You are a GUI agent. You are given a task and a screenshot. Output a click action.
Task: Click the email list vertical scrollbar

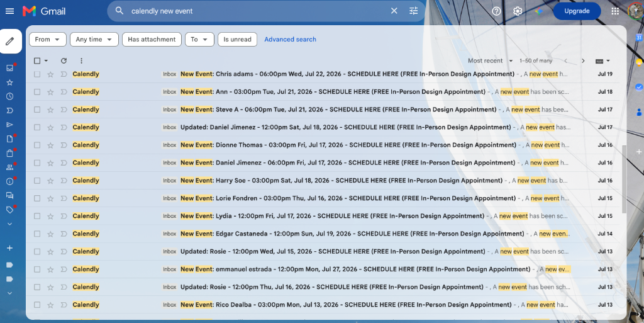pyautogui.click(x=624, y=179)
